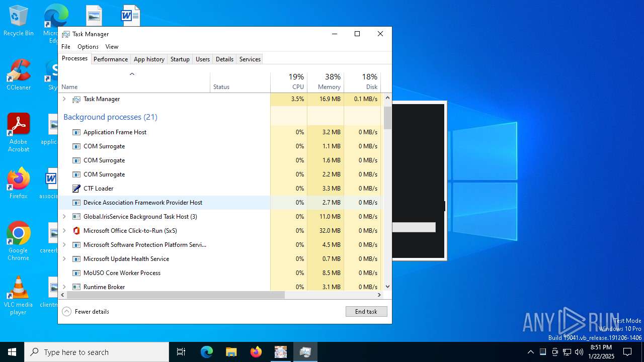Open the File menu
This screenshot has width=644, height=362.
click(x=66, y=47)
